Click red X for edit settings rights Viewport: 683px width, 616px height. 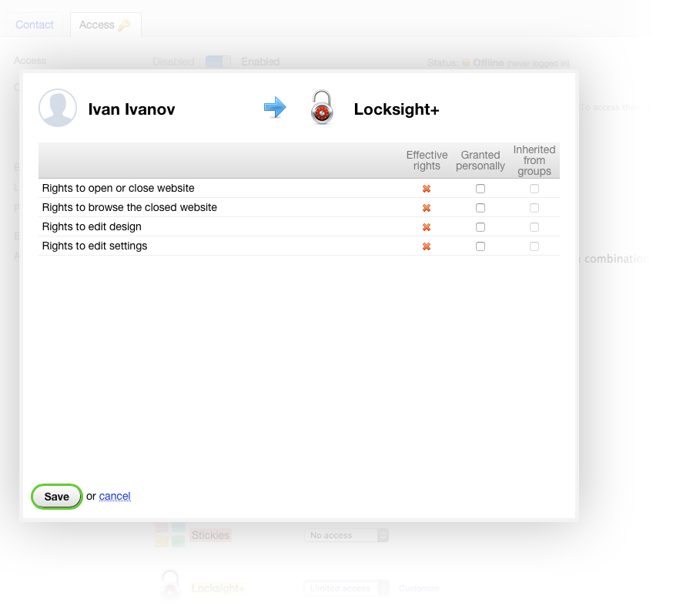coord(427,246)
